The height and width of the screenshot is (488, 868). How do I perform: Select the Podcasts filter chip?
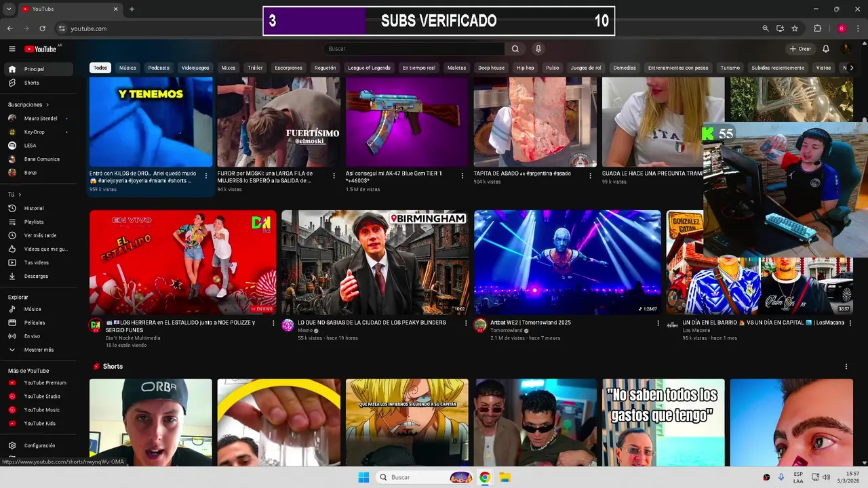coord(159,68)
